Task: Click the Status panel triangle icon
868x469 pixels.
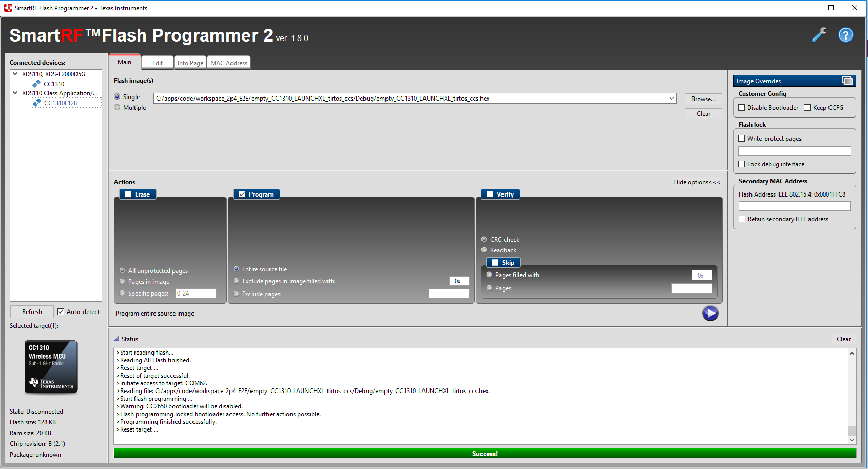Action: pos(117,339)
